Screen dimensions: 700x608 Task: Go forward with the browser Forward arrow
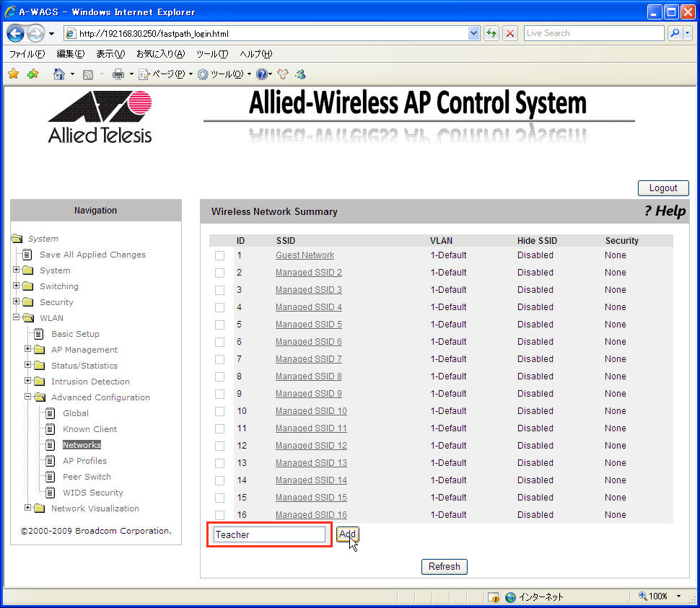point(35,33)
